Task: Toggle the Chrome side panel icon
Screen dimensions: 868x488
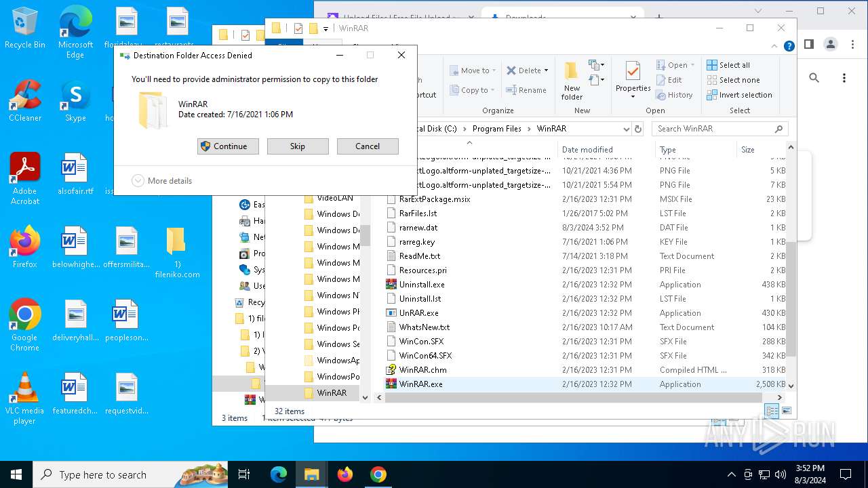Action: (x=809, y=44)
